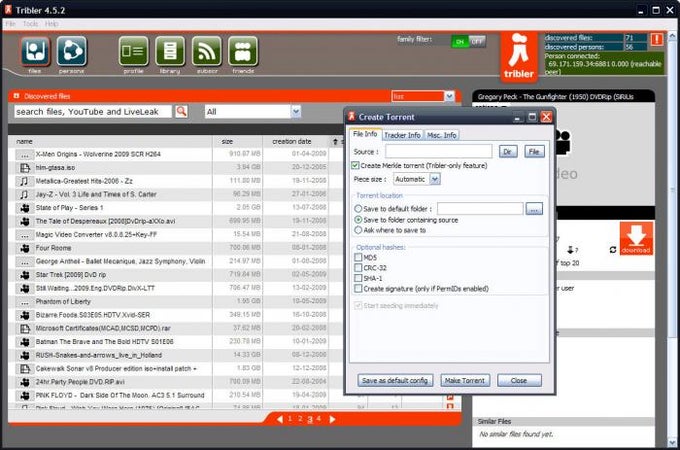Click the Make Torrent button
Screen dimensions: 680x450
(465, 380)
